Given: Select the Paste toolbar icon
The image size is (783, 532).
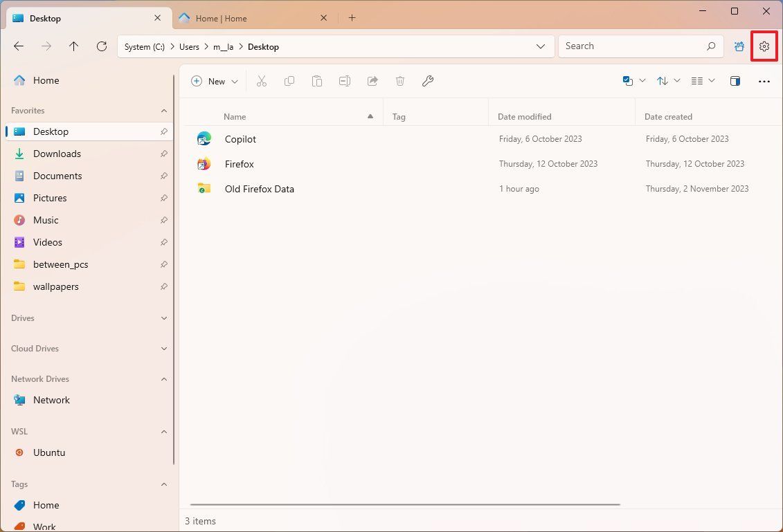Looking at the screenshot, I should 317,81.
